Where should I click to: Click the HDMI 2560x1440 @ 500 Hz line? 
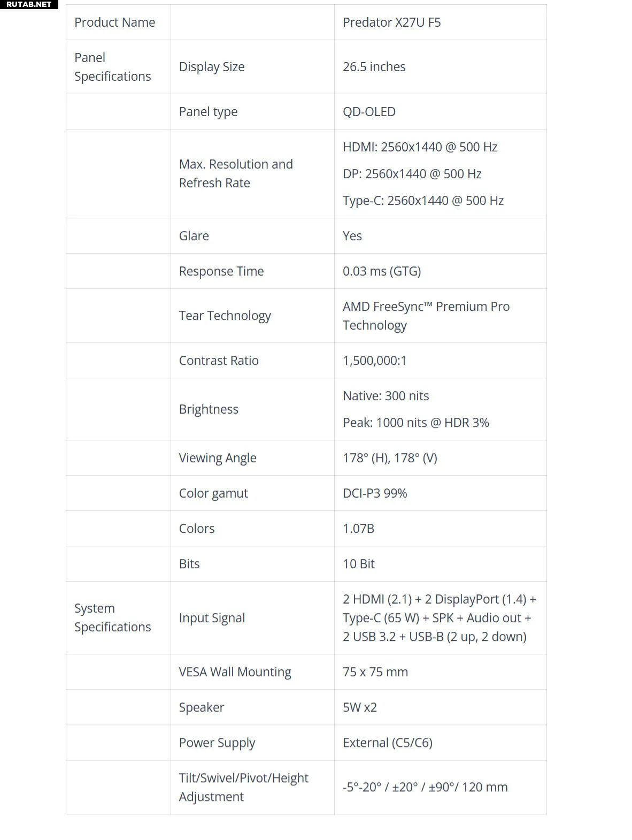pyautogui.click(x=420, y=147)
